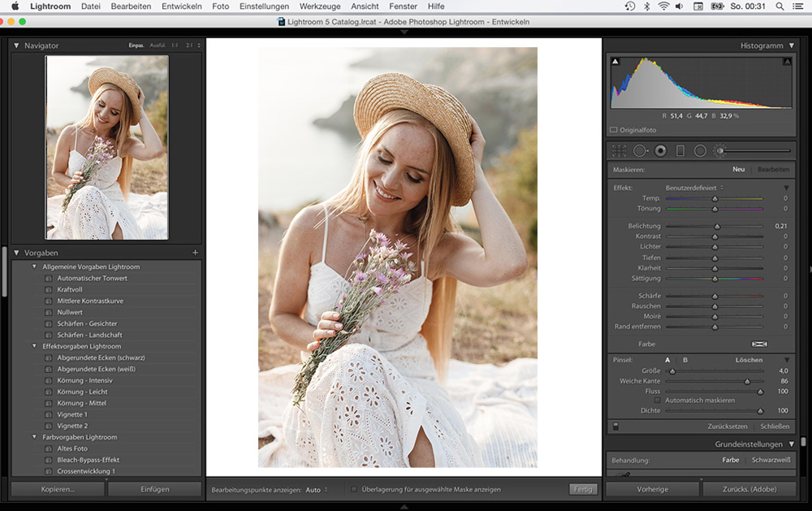Click the Fertig button
This screenshot has width=812, height=511.
click(x=583, y=489)
